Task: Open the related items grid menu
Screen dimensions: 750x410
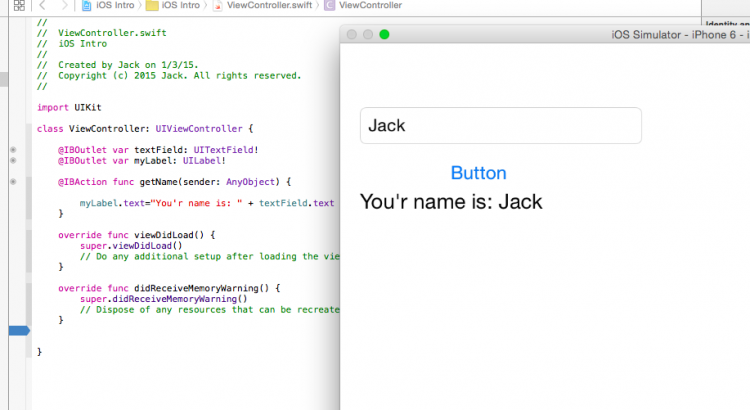Action: [x=19, y=6]
